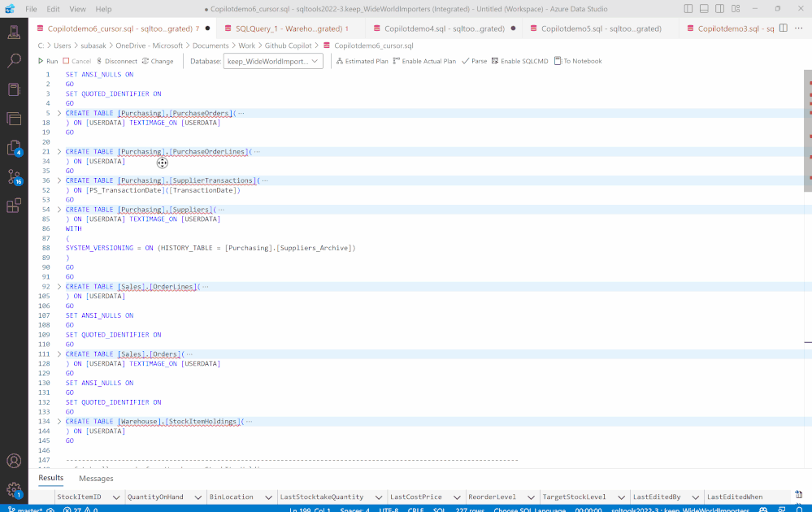Open TargetStockLevel column filter dropdown
The image size is (812, 512).
[621, 497]
